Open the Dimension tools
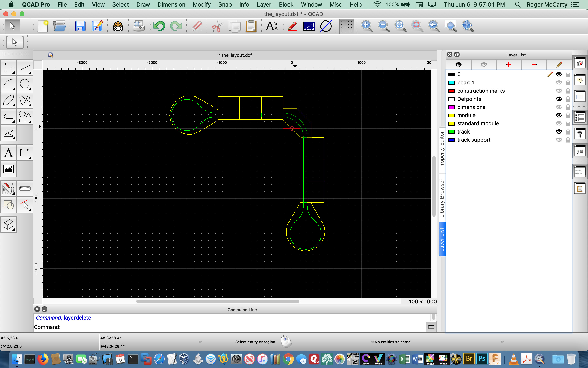The width and height of the screenshot is (588, 368). 25,153
